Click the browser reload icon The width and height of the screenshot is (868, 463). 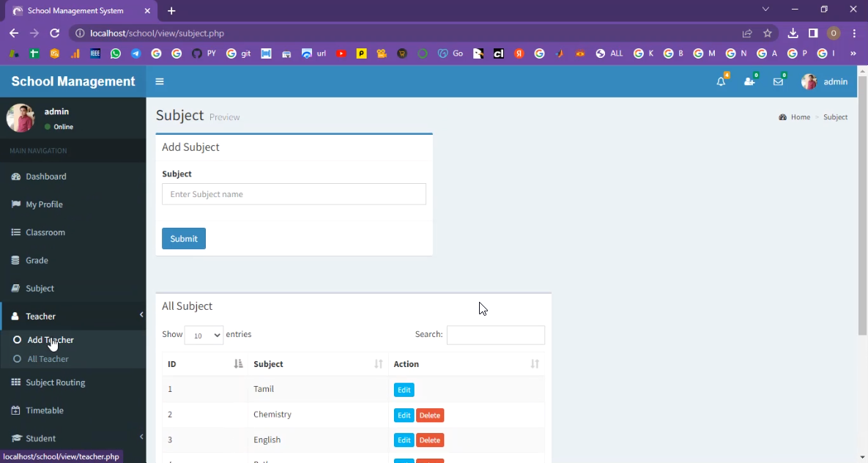(54, 33)
